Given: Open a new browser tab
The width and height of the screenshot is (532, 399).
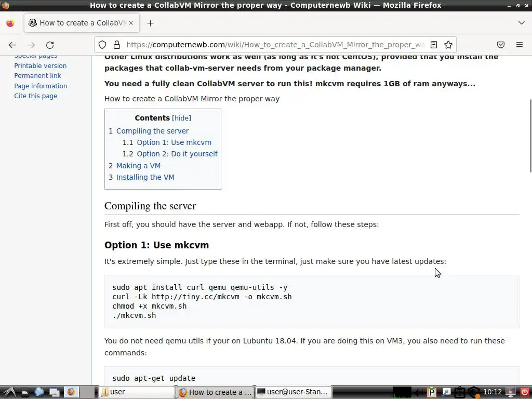Looking at the screenshot, I should [x=150, y=23].
